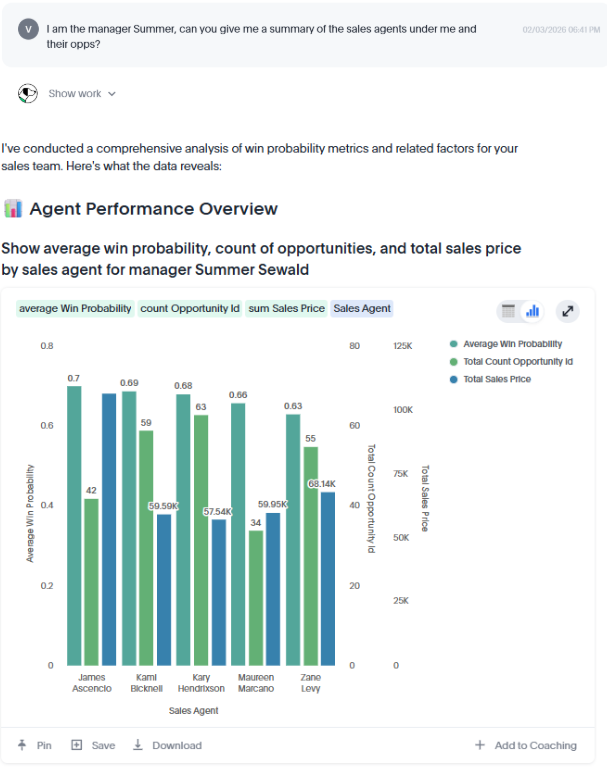Click James Ascencio's 0.7 win probability bar
Screen dimensions: 607x772
pos(74,525)
